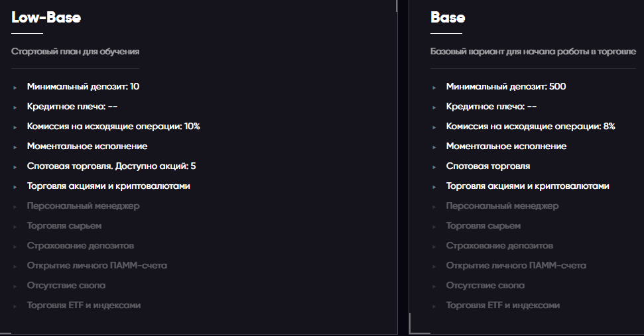
Task: Click Base plan "Торговля ETF и индексами" feature
Action: click(503, 306)
